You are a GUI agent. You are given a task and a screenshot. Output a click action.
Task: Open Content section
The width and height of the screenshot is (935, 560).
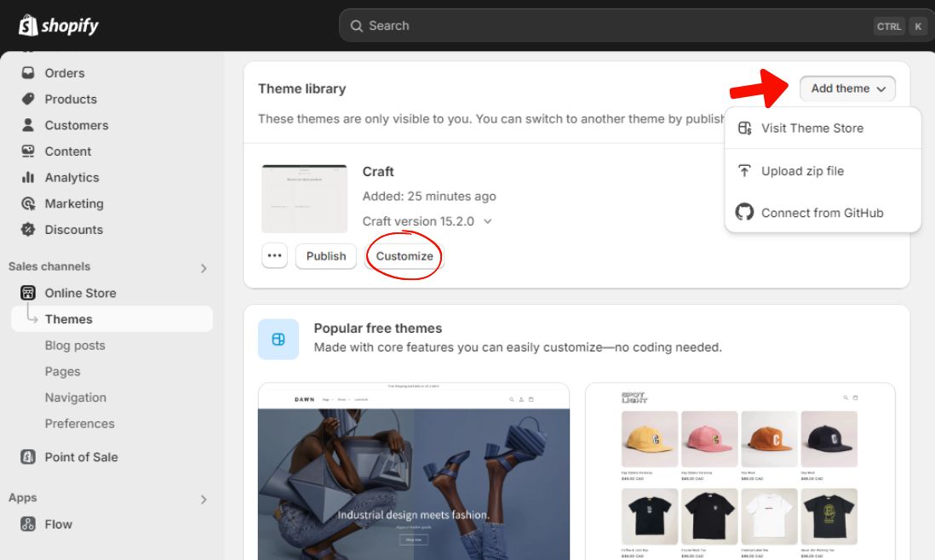68,151
